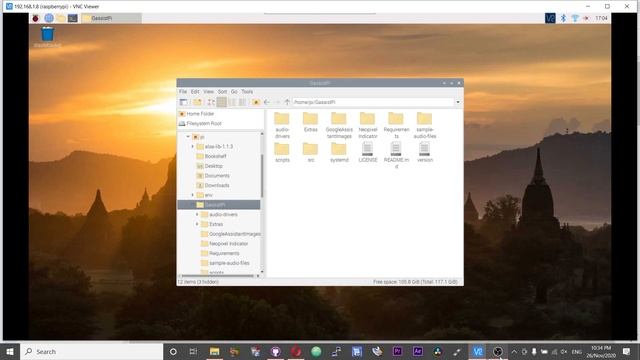Expand the env tree node
Screen dimensions: 640x360
click(193, 195)
